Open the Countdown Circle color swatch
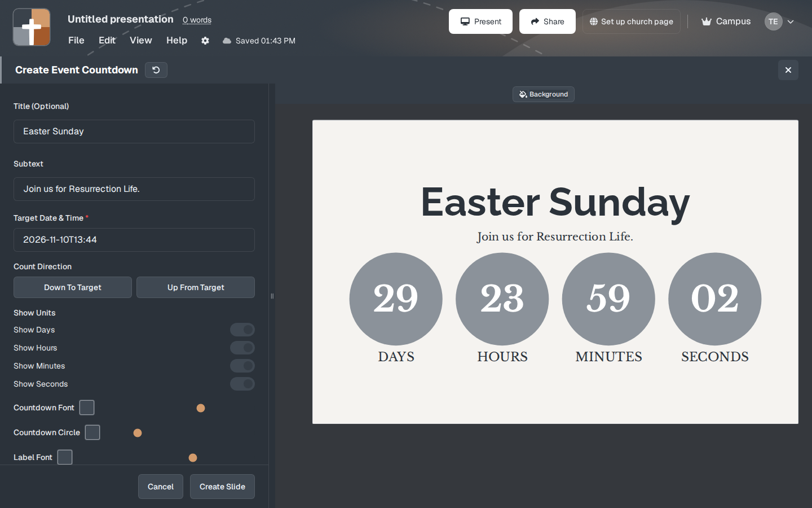The width and height of the screenshot is (812, 508). coord(92,432)
